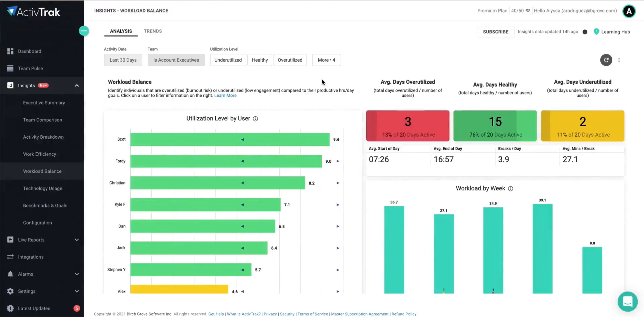Open the chat support bubble icon
644x317 pixels.
[x=627, y=301]
